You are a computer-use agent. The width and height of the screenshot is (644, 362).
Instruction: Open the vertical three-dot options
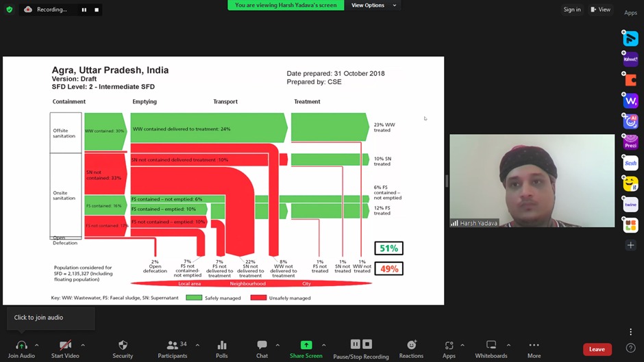point(631,332)
